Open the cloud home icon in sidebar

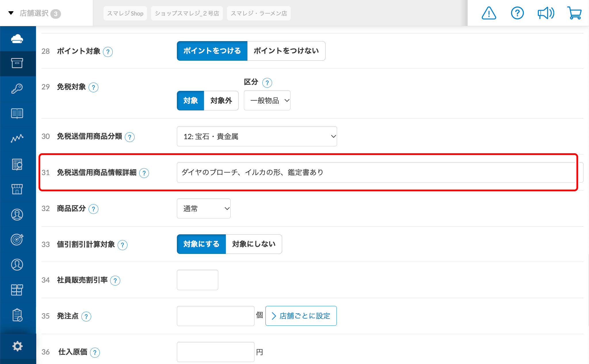[17, 39]
